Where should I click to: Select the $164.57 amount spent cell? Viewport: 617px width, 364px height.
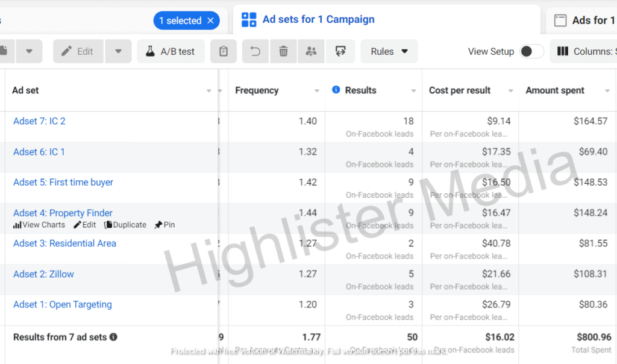(590, 121)
